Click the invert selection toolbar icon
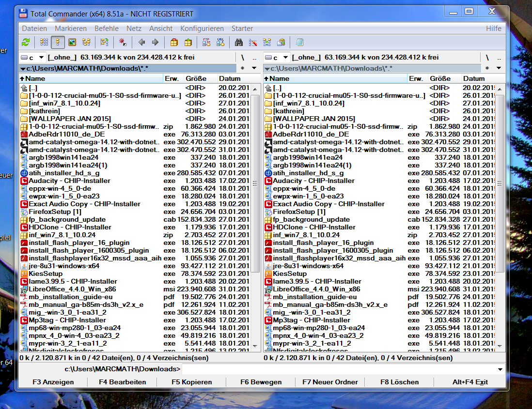 [x=105, y=43]
